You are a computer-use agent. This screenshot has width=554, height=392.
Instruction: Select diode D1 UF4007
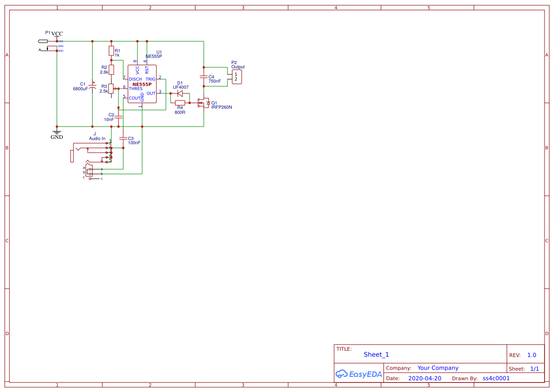[180, 93]
